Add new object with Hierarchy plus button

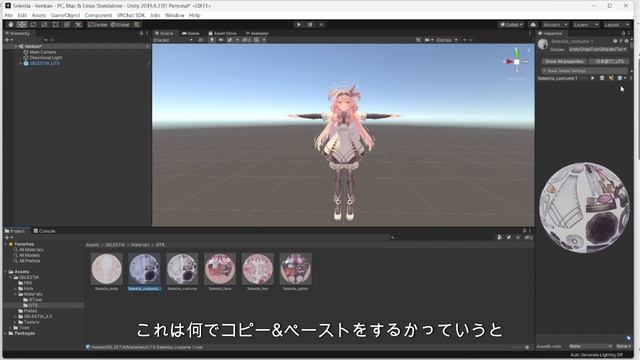point(8,40)
